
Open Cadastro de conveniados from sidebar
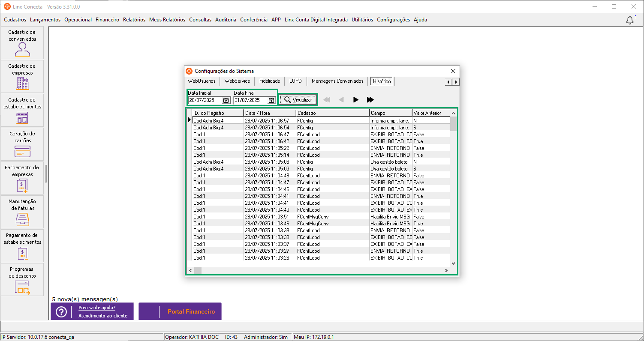[22, 43]
